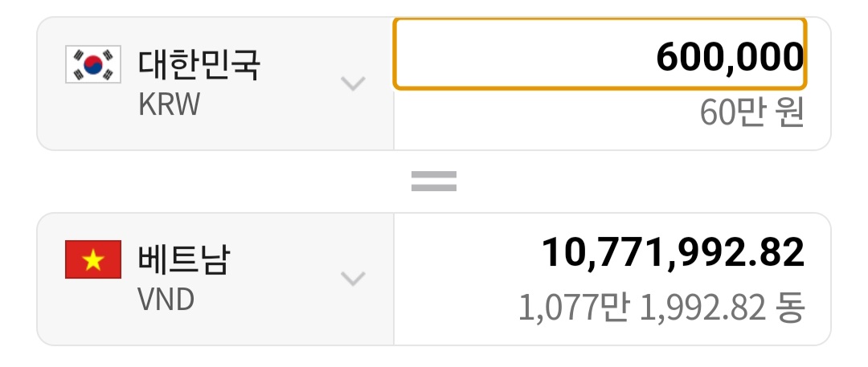Screen dimensions: 868x367
Task: Click the 60만 원 amount reading
Action: coord(751,114)
